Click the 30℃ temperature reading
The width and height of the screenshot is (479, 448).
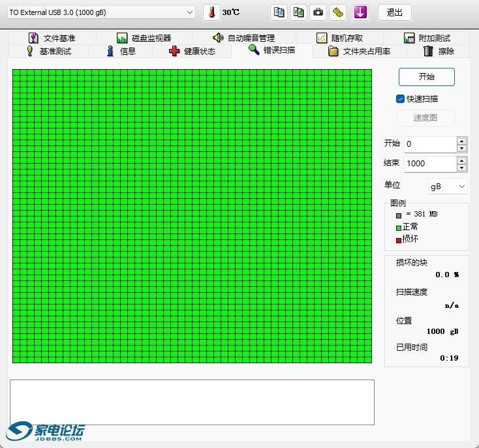pyautogui.click(x=230, y=12)
